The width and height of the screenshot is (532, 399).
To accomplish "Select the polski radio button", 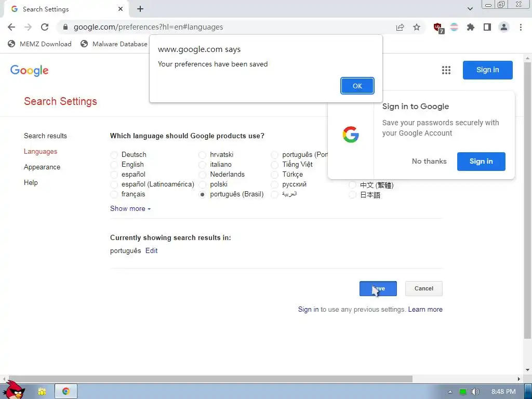I will [202, 184].
